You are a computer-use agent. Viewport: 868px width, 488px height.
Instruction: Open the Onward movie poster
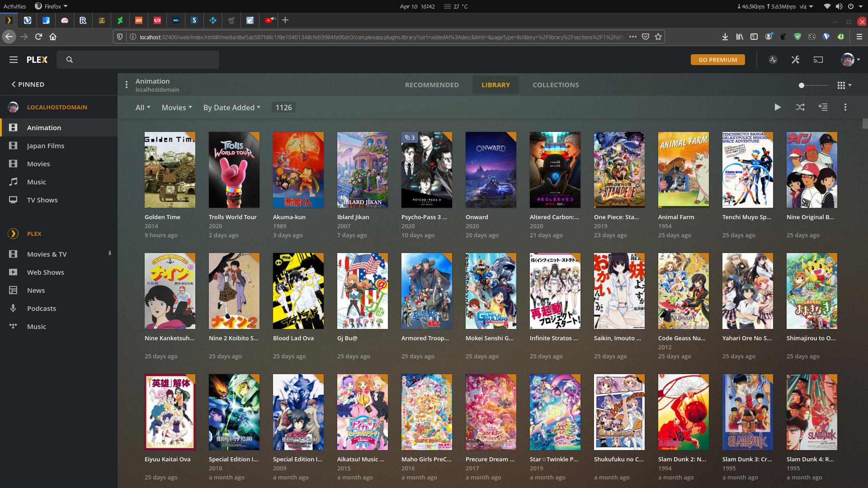pyautogui.click(x=491, y=170)
